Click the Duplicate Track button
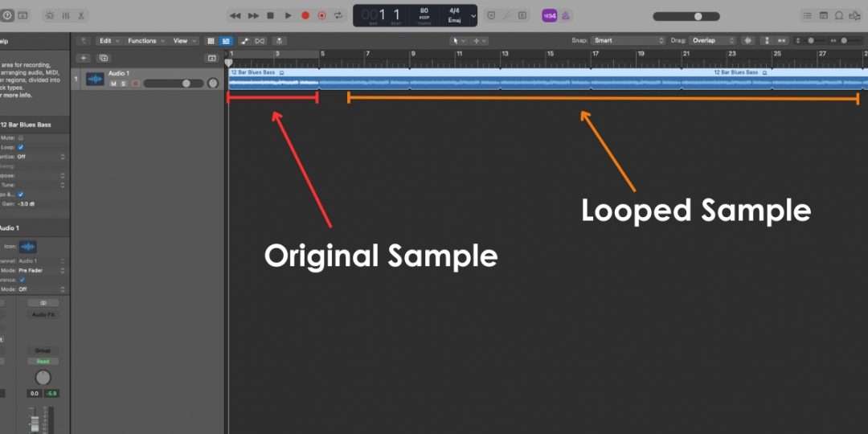 tap(104, 58)
